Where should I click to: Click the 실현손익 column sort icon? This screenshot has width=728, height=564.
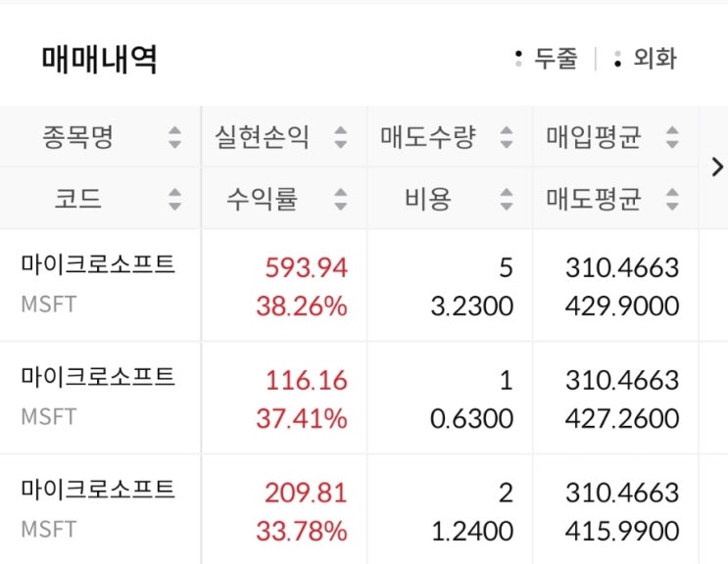point(341,137)
